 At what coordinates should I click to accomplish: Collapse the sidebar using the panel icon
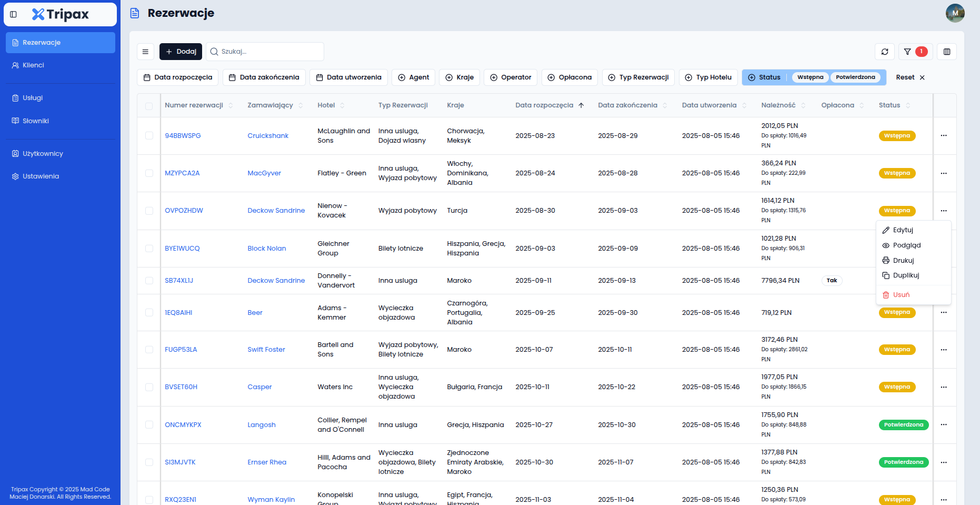14,14
